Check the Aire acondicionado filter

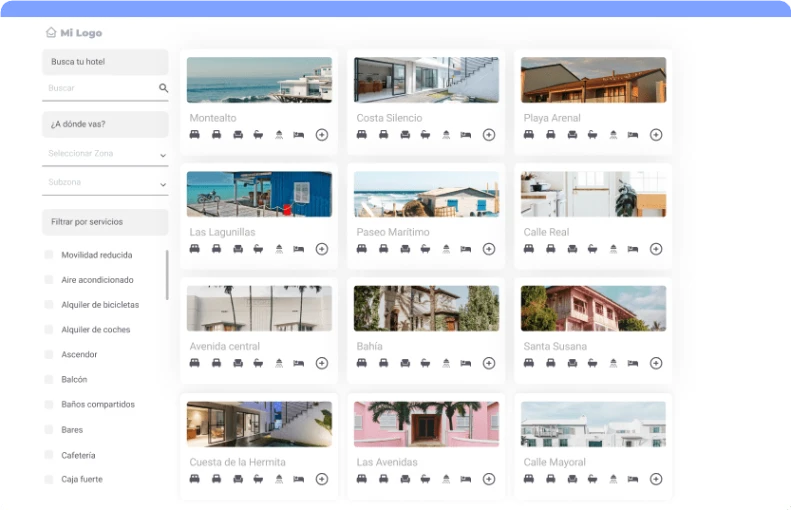click(x=49, y=280)
